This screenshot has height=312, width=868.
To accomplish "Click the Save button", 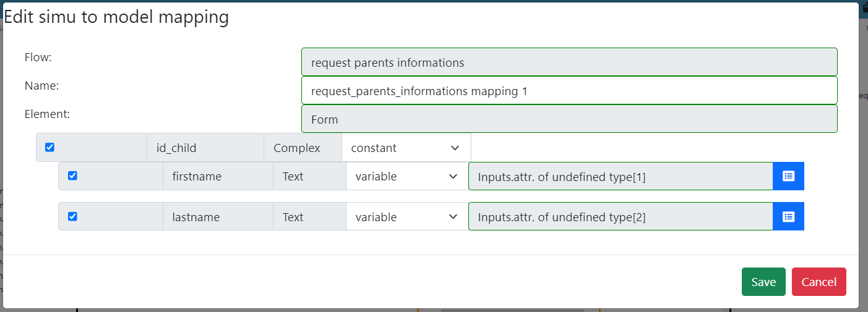I will (763, 282).
